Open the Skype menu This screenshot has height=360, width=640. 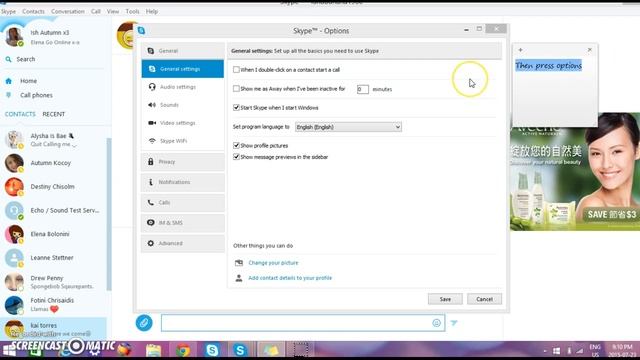coord(8,11)
